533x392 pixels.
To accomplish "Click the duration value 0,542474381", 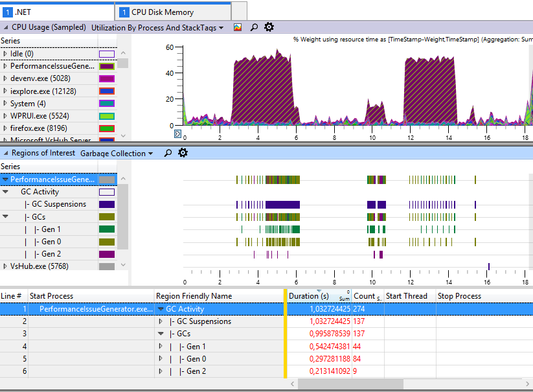I will [x=330, y=347].
